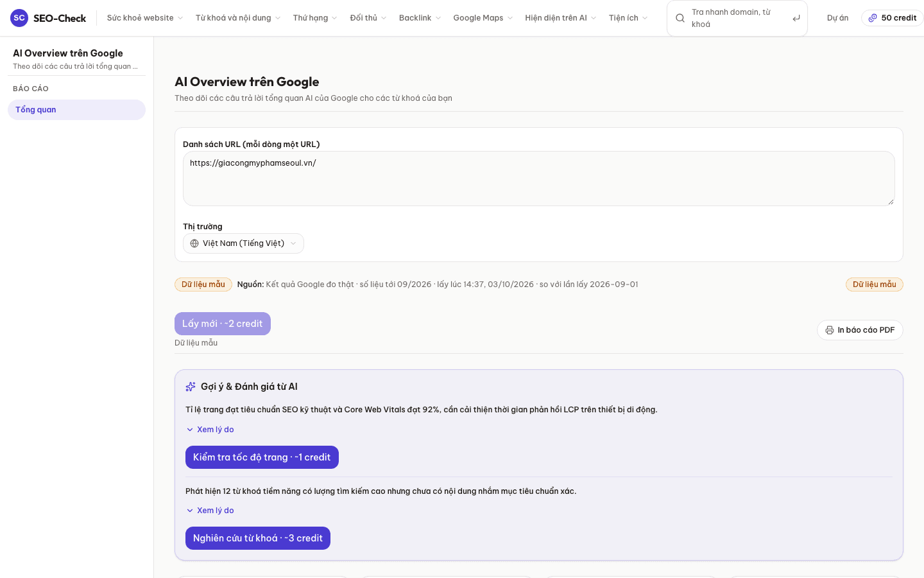Focus the Tra nhanh domain search field
This screenshot has width=924, height=578.
pyautogui.click(x=737, y=18)
